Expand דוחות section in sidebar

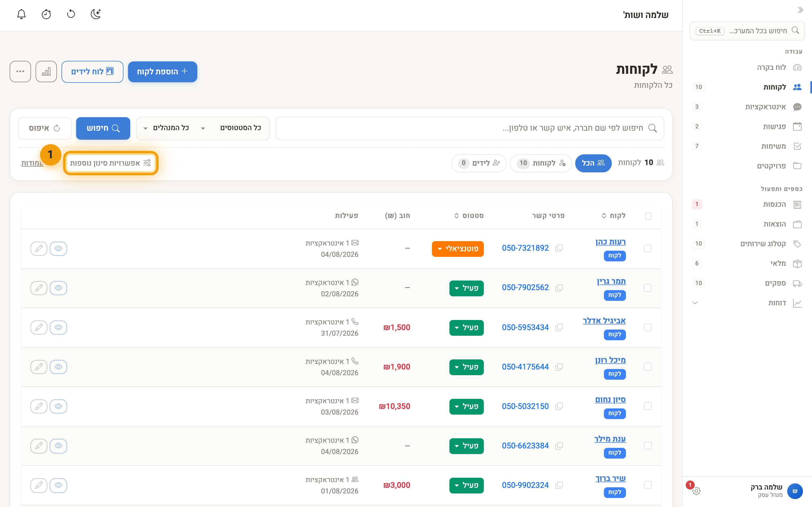point(747,303)
